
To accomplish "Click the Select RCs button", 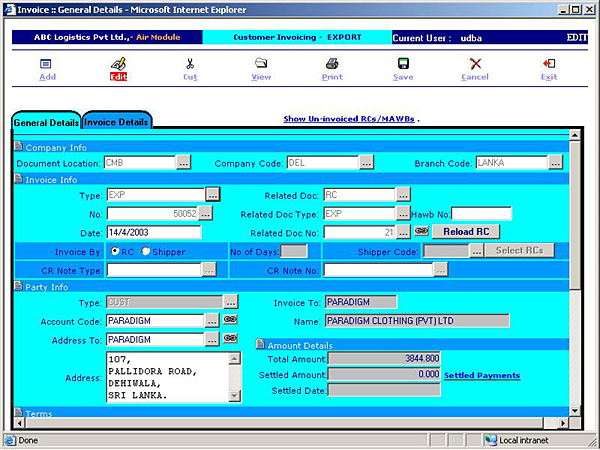I will (x=519, y=251).
